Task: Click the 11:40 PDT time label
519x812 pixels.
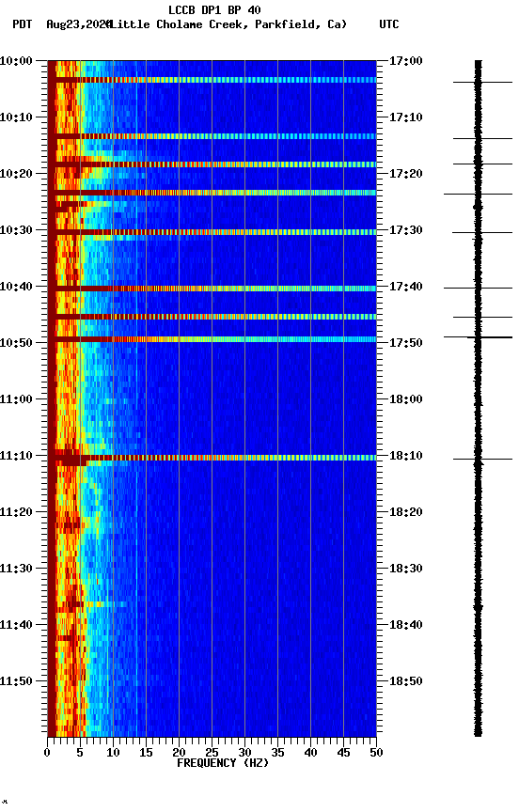Action: [16, 625]
